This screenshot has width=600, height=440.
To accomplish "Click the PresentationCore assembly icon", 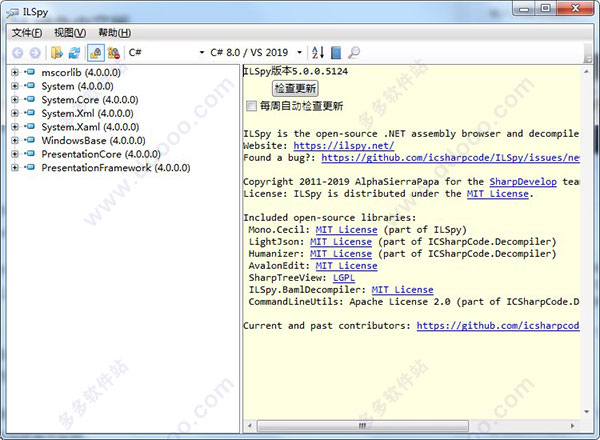I will point(30,154).
